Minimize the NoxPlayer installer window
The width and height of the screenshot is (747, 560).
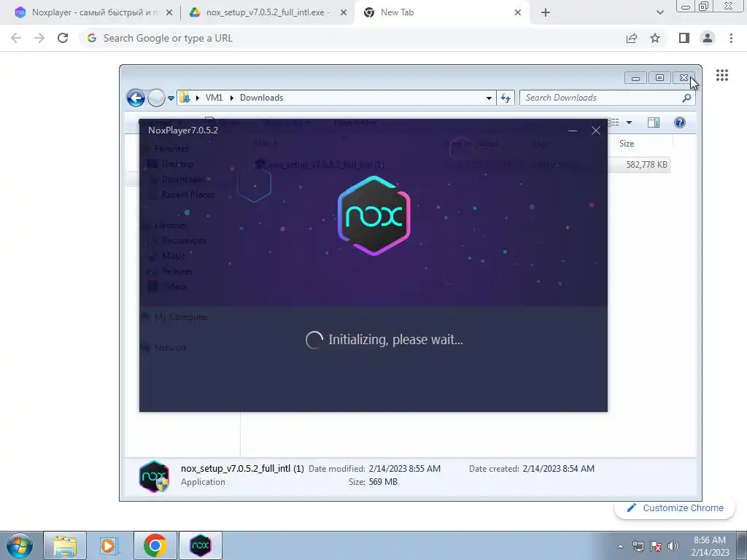click(x=573, y=131)
